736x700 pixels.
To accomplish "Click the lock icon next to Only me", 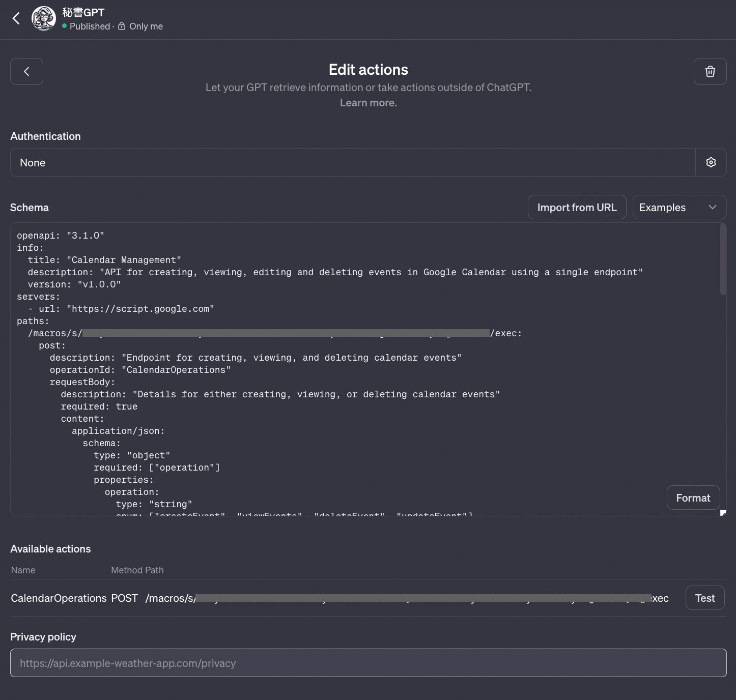I will coord(122,26).
